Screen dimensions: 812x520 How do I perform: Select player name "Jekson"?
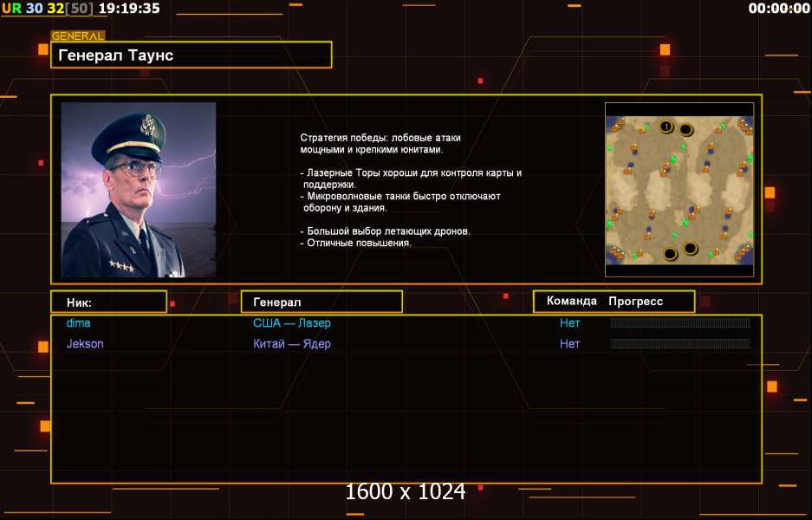click(x=85, y=344)
